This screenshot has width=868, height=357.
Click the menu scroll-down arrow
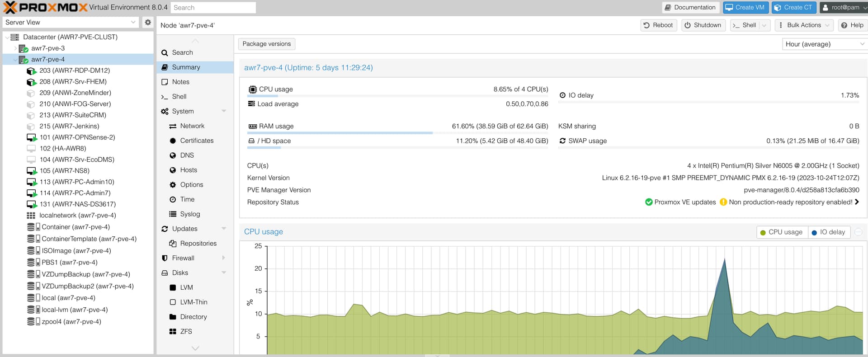pos(195,348)
